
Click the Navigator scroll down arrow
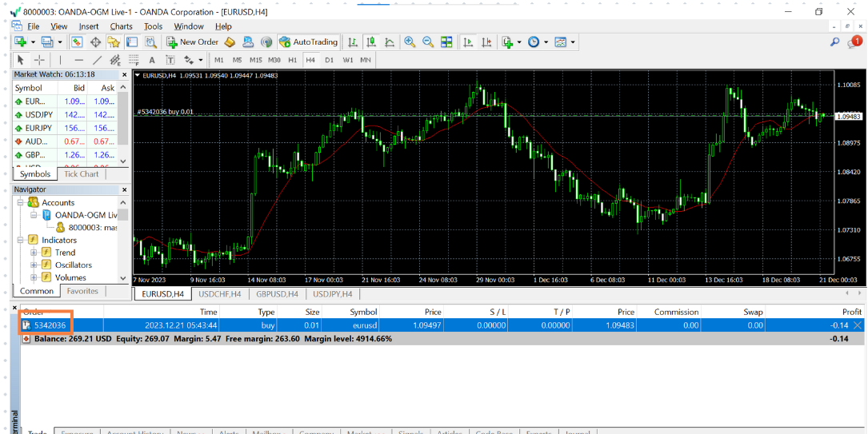click(x=123, y=278)
